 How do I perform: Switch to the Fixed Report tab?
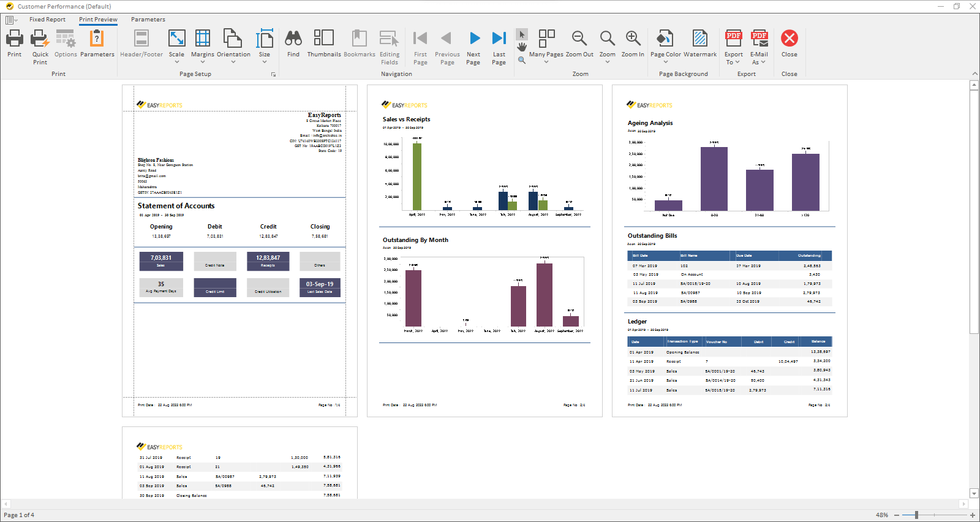(47, 20)
